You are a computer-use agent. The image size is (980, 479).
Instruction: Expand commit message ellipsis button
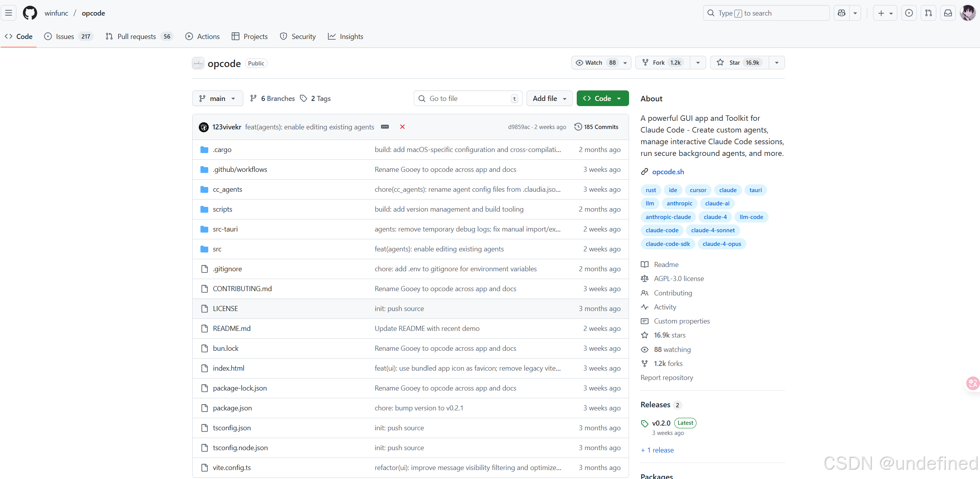coord(385,127)
